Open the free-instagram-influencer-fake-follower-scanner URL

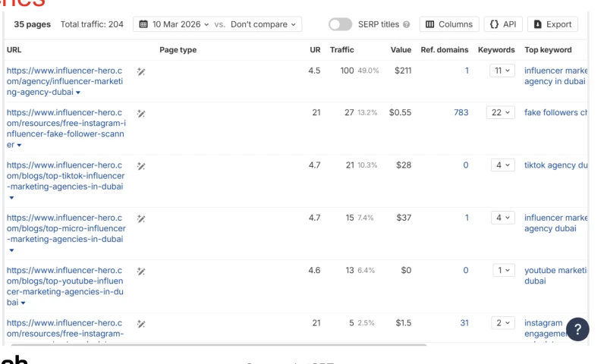click(66, 128)
